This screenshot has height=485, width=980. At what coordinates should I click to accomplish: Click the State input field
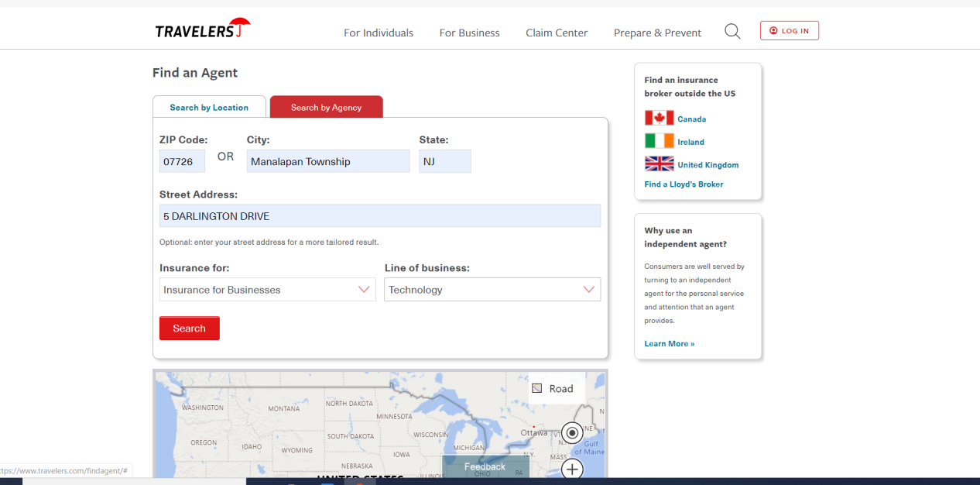(445, 161)
